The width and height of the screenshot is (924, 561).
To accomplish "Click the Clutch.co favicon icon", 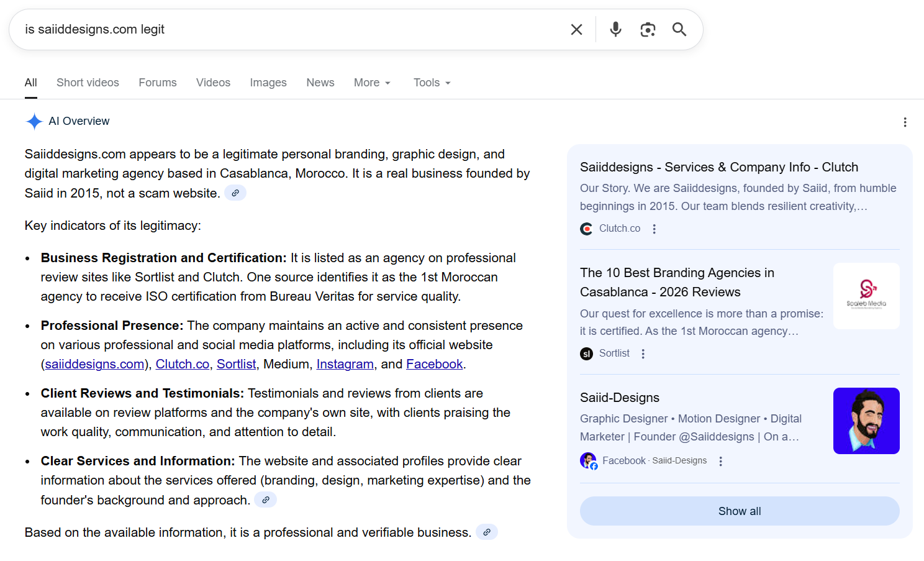I will point(586,229).
